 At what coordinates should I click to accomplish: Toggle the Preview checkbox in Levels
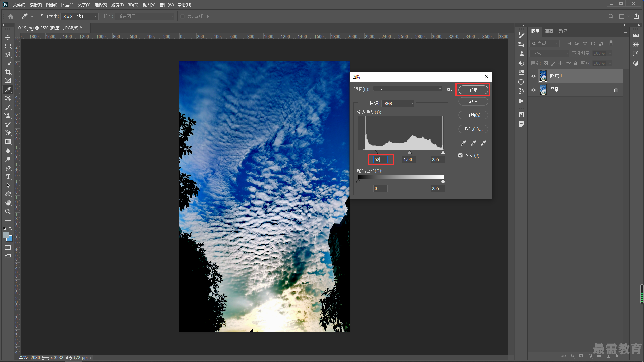click(x=460, y=155)
